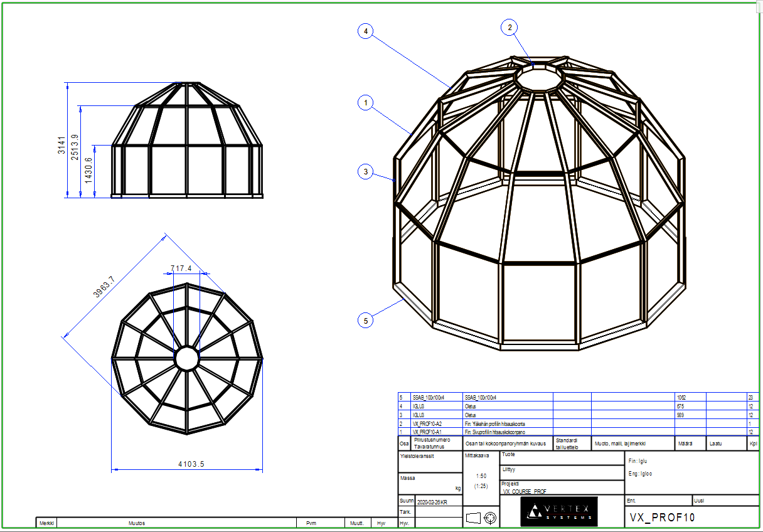Click the VX_COURSE_PROF project name
Screen dimensions: 763x532
[x=525, y=492]
